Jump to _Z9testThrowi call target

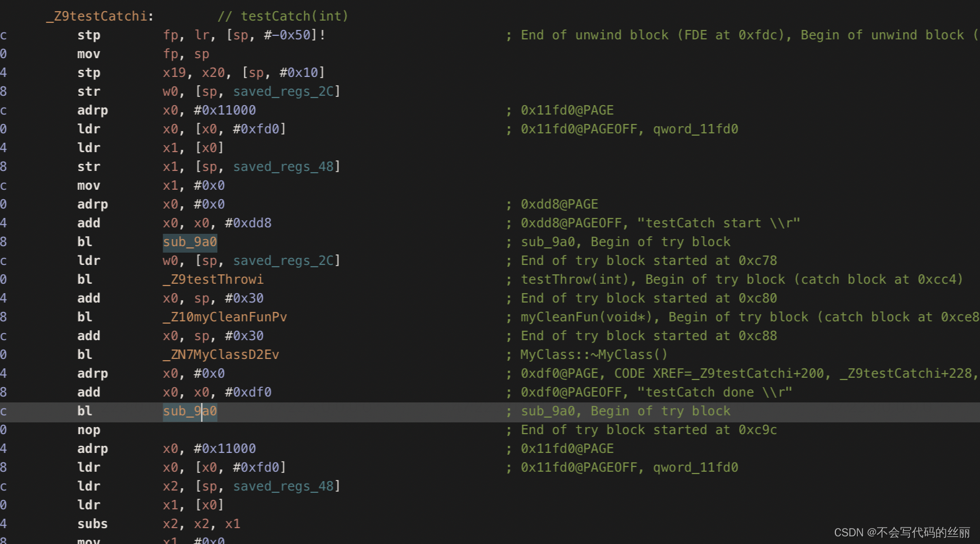(213, 280)
